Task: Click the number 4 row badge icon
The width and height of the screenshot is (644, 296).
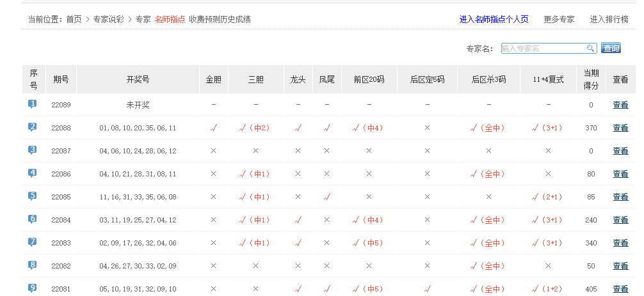Action: coord(33,173)
